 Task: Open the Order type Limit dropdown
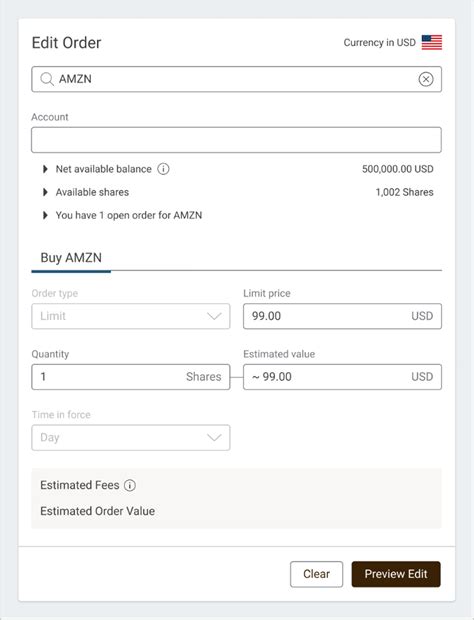coord(131,316)
